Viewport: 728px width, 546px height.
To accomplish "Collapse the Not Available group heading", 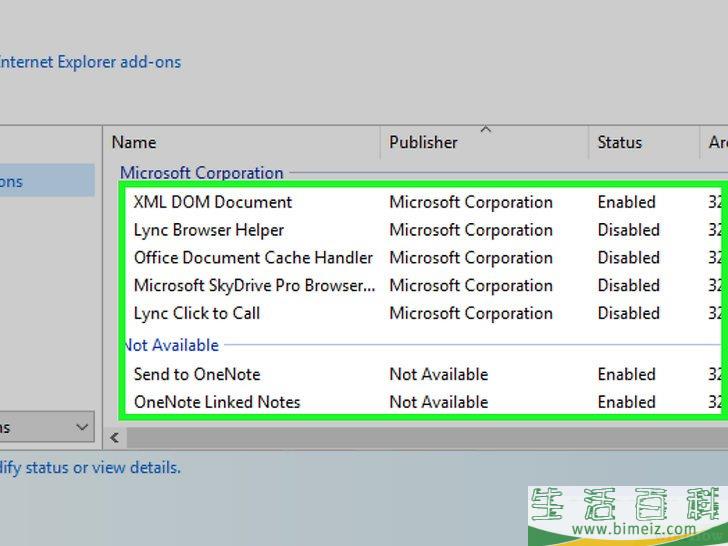I will tap(172, 345).
